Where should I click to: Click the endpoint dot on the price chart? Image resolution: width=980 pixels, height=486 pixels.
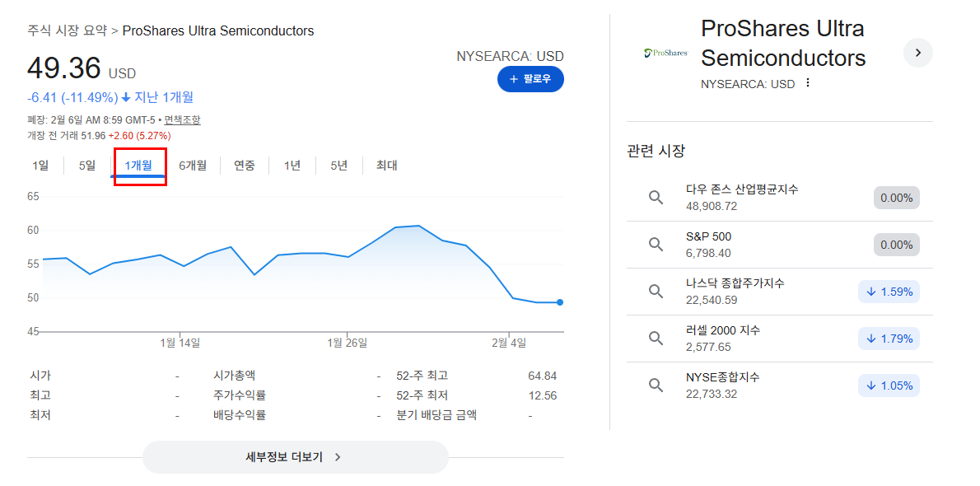click(559, 302)
